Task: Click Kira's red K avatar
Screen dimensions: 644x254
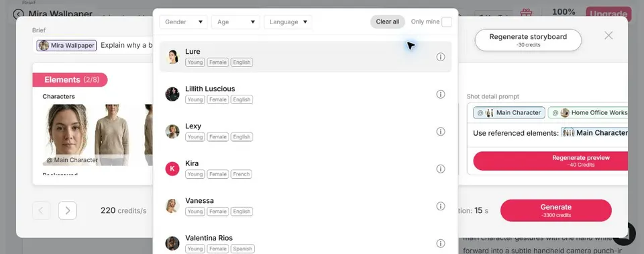Action: (x=172, y=169)
